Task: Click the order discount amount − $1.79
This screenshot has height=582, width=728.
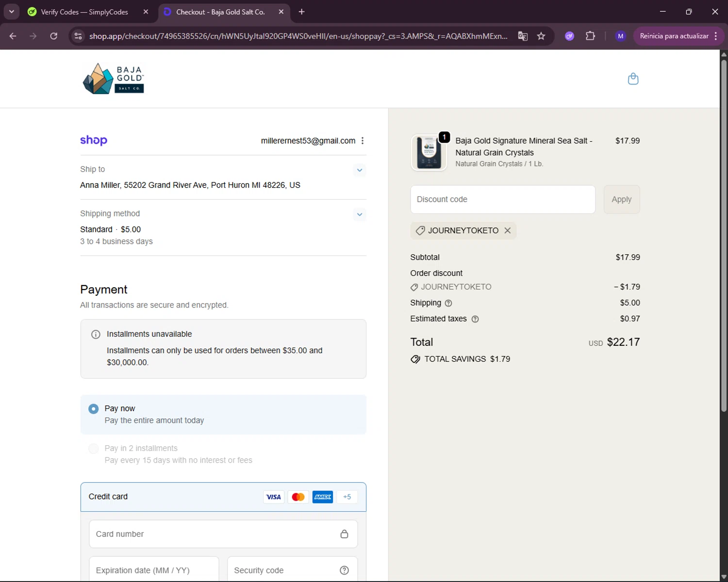Action: pos(627,287)
